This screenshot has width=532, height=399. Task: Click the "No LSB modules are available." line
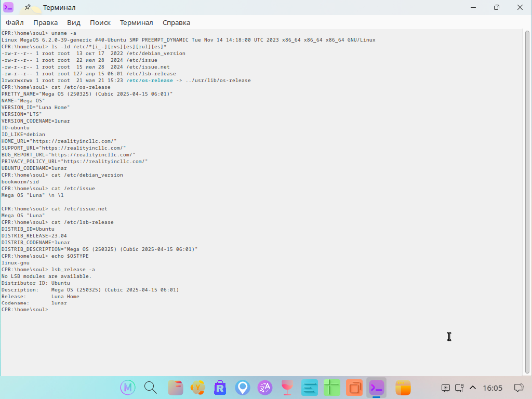click(x=46, y=276)
